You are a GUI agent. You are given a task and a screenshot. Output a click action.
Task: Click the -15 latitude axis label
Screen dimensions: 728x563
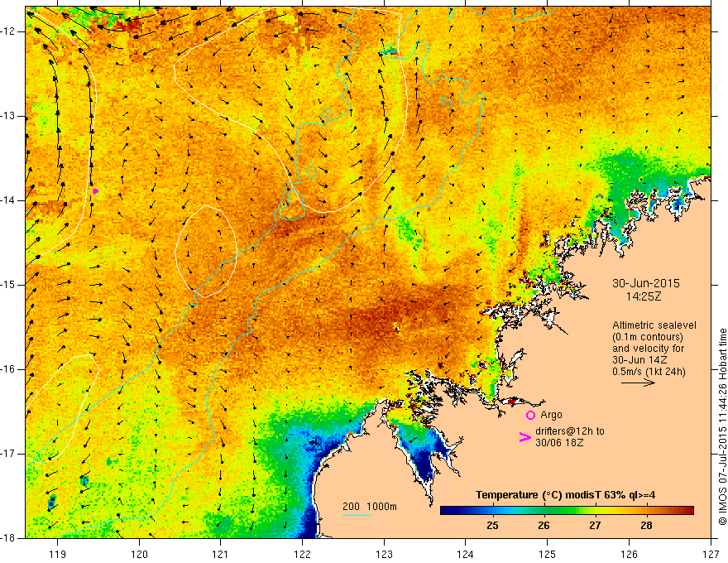(x=9, y=285)
